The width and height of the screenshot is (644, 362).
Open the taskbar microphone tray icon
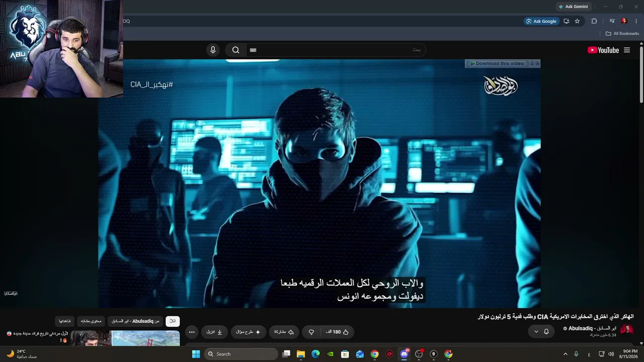click(x=576, y=354)
